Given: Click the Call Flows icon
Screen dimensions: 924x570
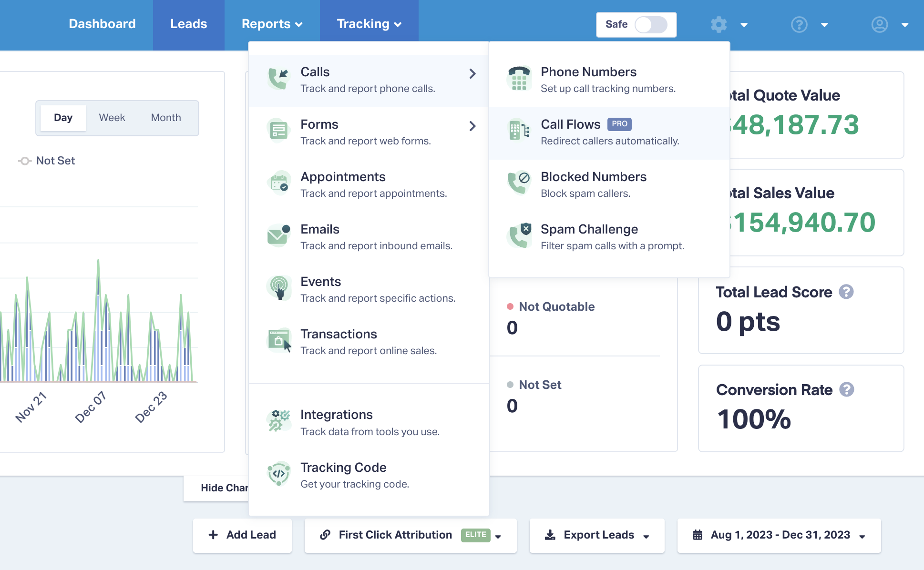Looking at the screenshot, I should click(519, 130).
